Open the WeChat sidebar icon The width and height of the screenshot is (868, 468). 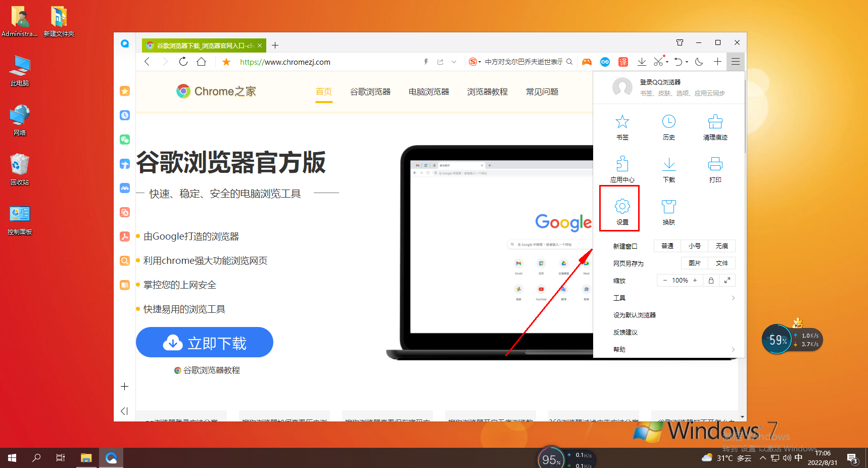point(125,139)
